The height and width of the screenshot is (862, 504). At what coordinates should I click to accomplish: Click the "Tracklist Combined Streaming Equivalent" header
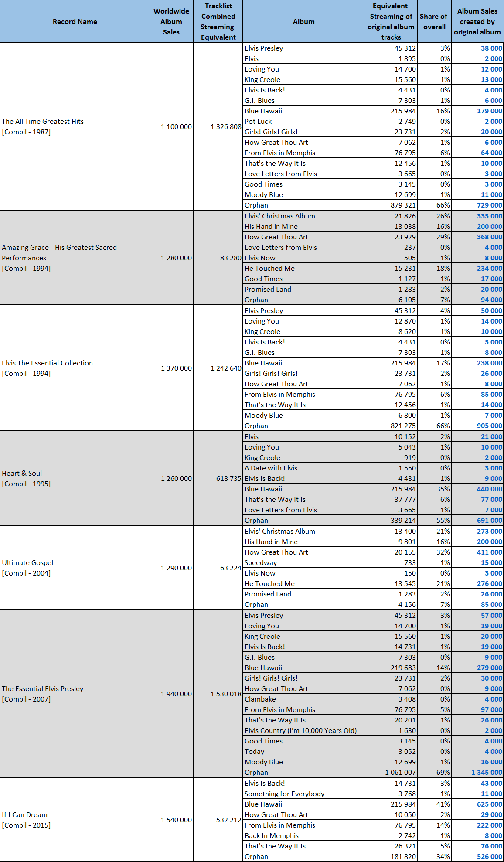click(218, 21)
